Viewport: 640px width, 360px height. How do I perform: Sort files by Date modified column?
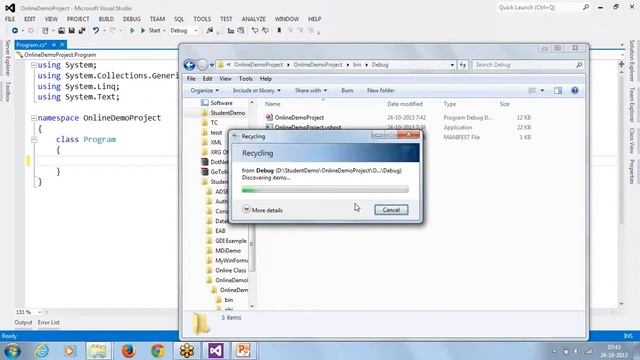coord(405,104)
